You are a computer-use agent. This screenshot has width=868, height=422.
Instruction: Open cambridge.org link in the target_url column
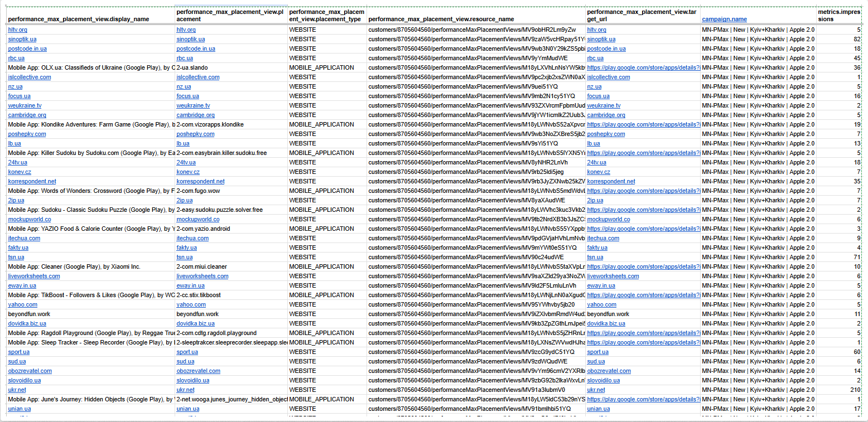[x=606, y=115]
